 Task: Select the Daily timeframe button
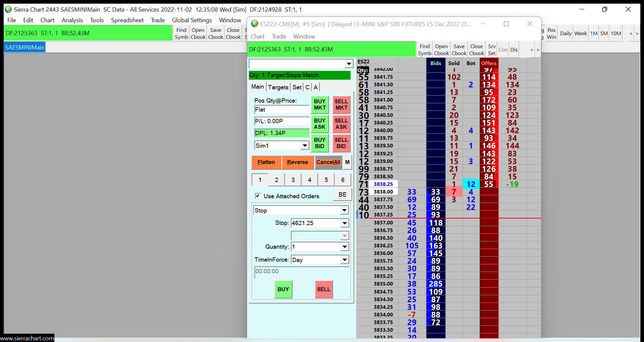(565, 34)
